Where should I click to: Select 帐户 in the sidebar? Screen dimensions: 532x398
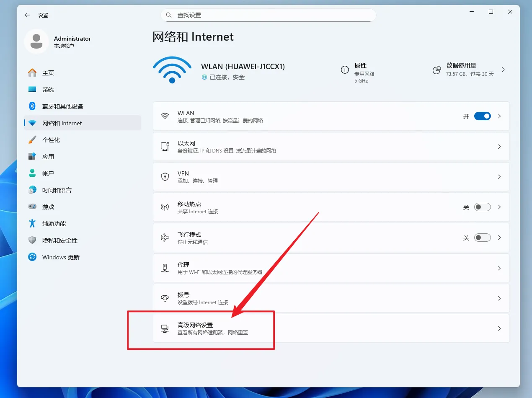pyautogui.click(x=83, y=173)
